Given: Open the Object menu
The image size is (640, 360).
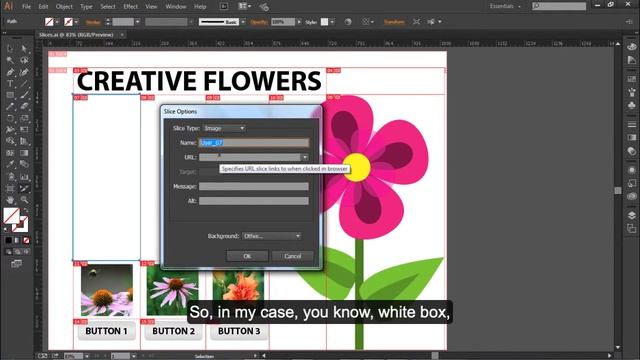Looking at the screenshot, I should pyautogui.click(x=64, y=7).
